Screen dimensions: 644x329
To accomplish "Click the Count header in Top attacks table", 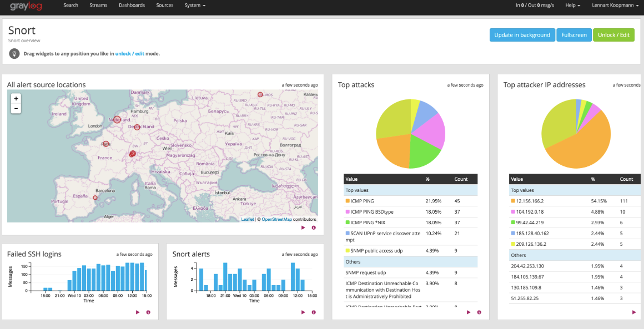I will tap(461, 179).
